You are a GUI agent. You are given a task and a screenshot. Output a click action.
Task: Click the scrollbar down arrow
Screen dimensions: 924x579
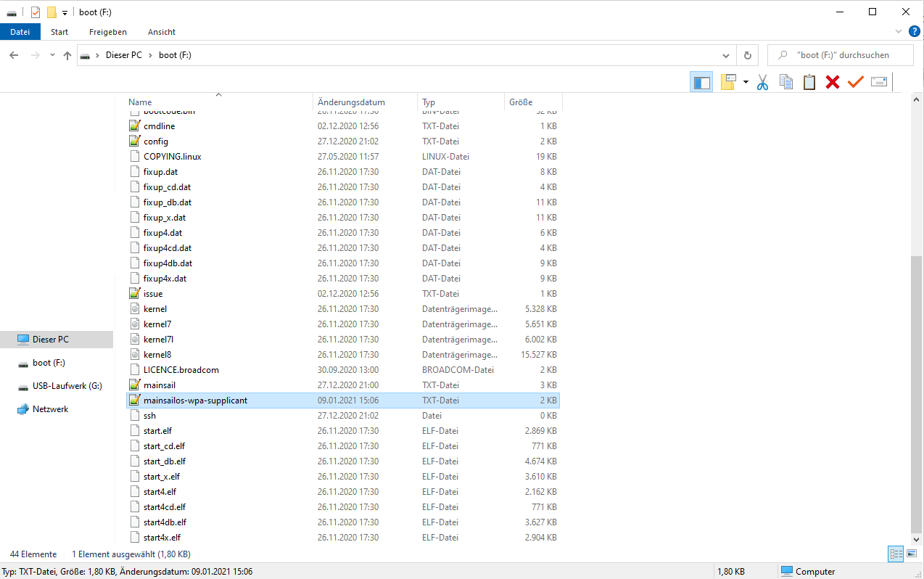click(x=917, y=540)
